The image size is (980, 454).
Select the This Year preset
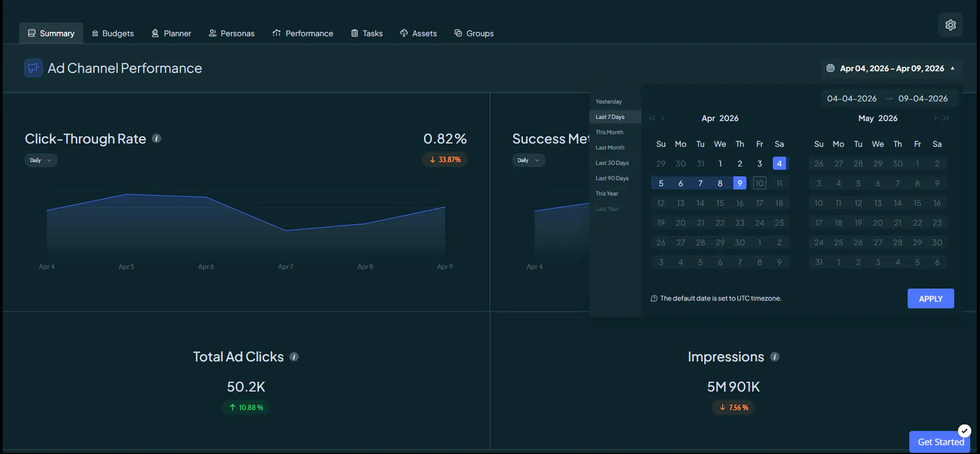tap(615, 193)
